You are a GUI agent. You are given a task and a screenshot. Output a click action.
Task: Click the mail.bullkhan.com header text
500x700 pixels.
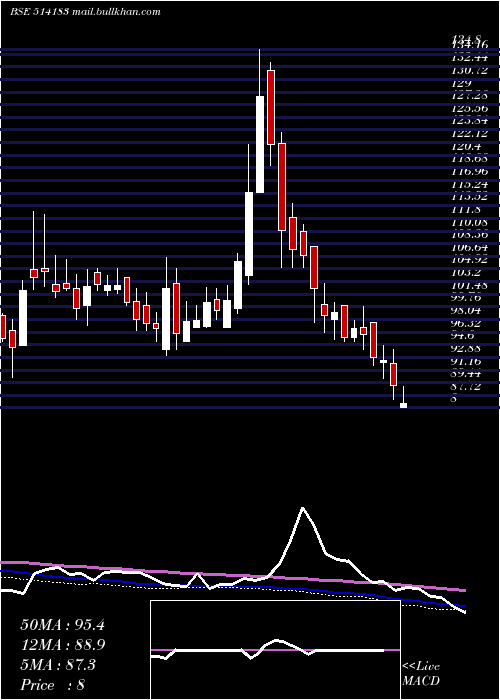coord(116,12)
